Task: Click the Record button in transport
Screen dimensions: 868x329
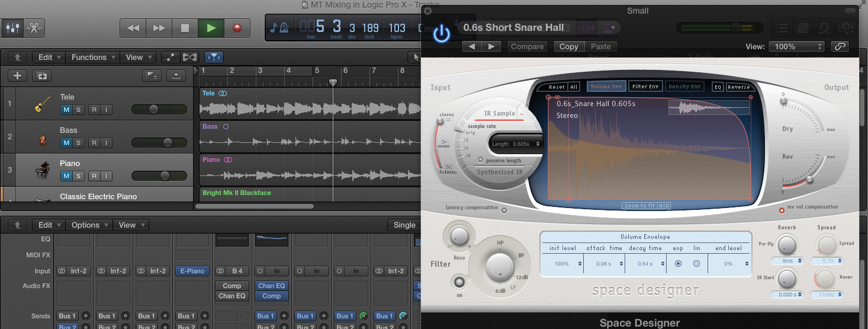Action: (237, 28)
